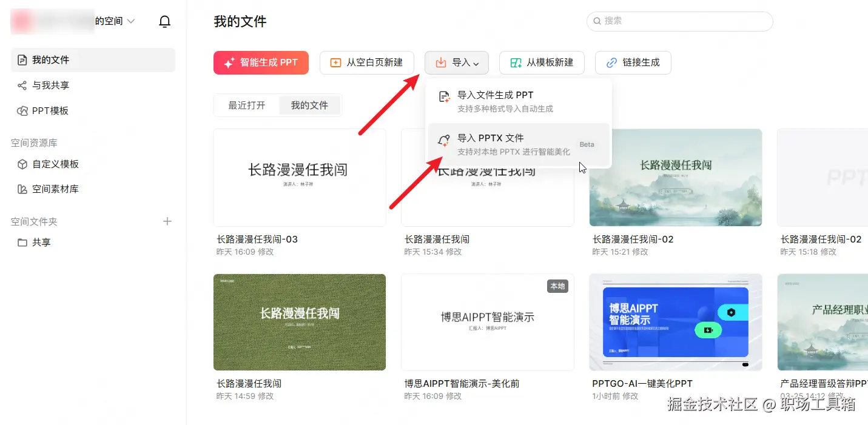Image resolution: width=868 pixels, height=425 pixels.
Task: Click the 本地 badge on the 博思AIPPT thumbnail
Action: (x=557, y=286)
